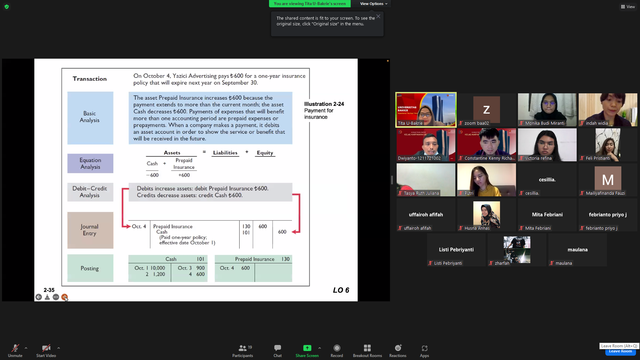640x360 pixels.
Task: Open the Reactions menu
Action: tap(398, 350)
